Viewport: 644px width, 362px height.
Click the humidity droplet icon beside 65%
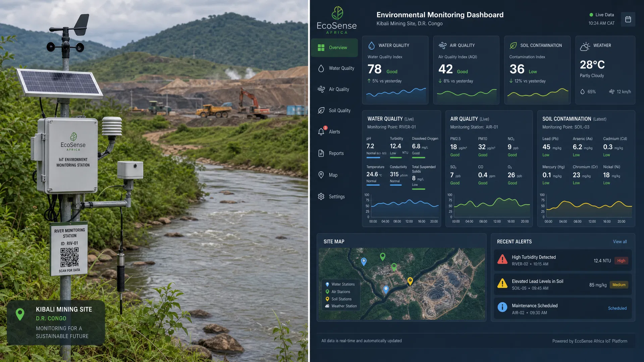pyautogui.click(x=582, y=92)
